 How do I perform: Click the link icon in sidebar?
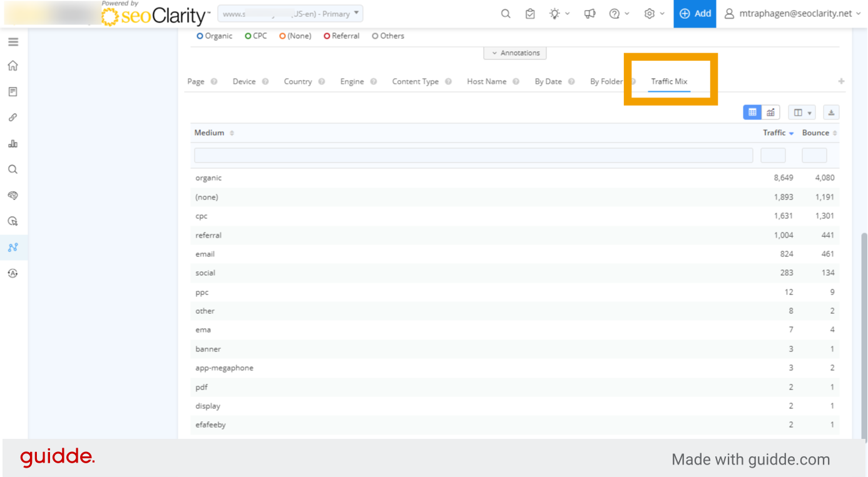tap(13, 118)
